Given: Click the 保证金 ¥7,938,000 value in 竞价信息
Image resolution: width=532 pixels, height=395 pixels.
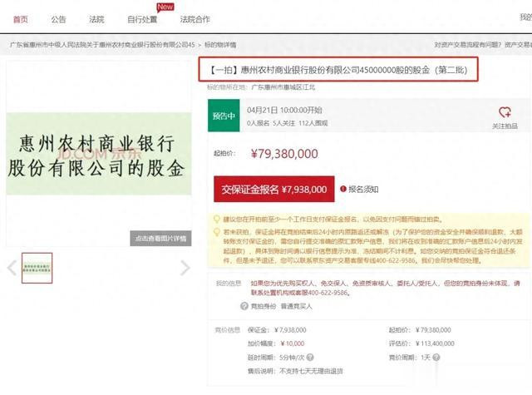Looking at the screenshot, I should [290, 330].
